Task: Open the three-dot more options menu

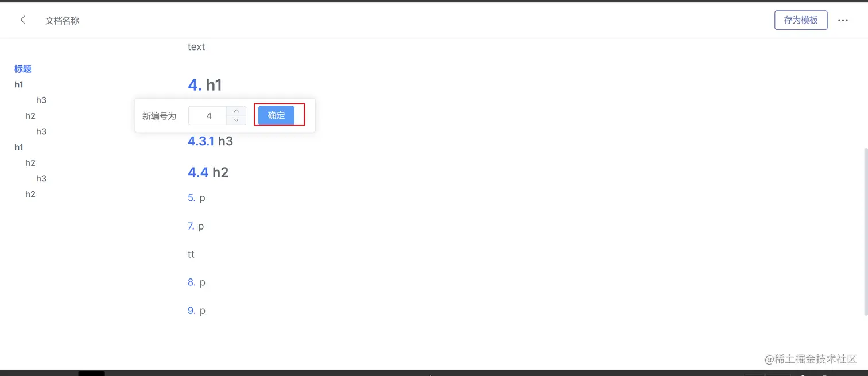Action: [843, 20]
